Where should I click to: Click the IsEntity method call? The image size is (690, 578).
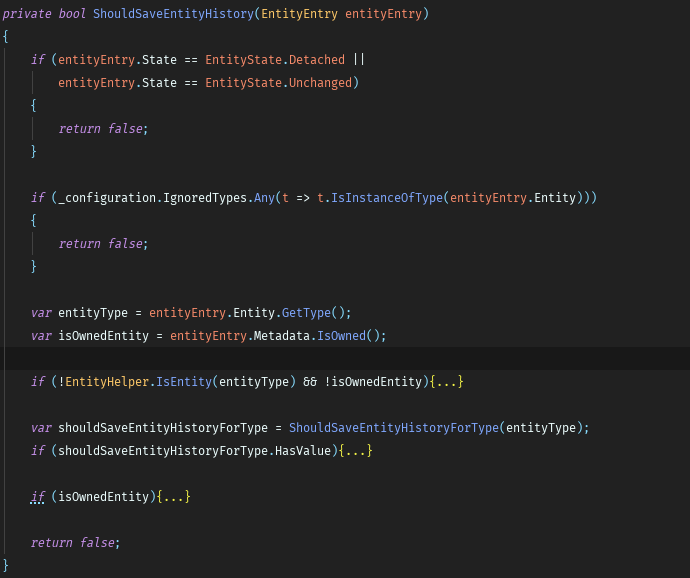pyautogui.click(x=184, y=382)
